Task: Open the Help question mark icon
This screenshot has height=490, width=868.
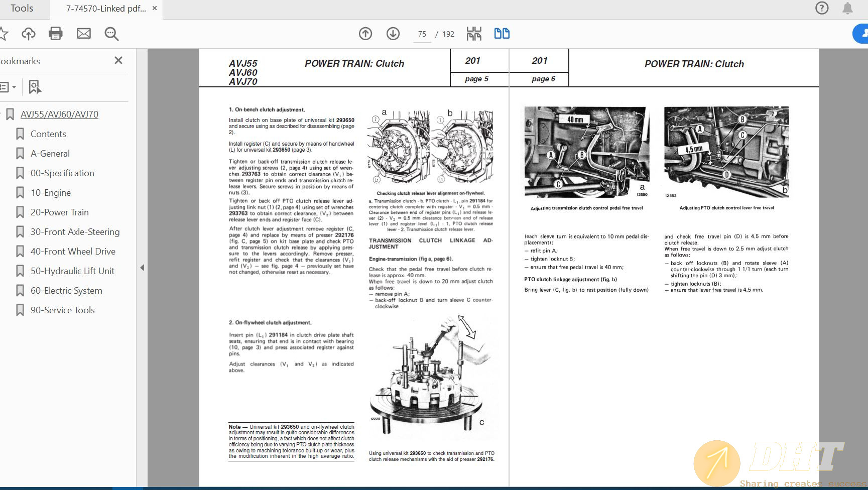Action: click(822, 8)
